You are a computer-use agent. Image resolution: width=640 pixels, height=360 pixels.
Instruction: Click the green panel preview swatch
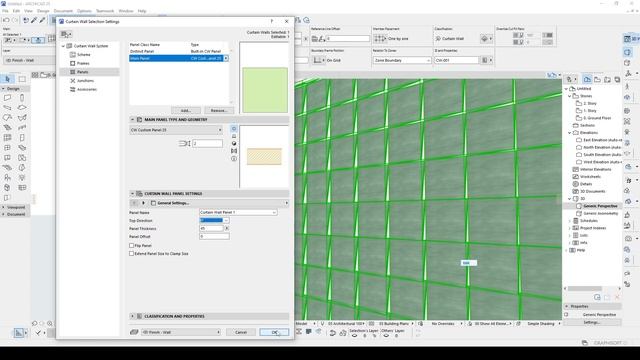(265, 90)
